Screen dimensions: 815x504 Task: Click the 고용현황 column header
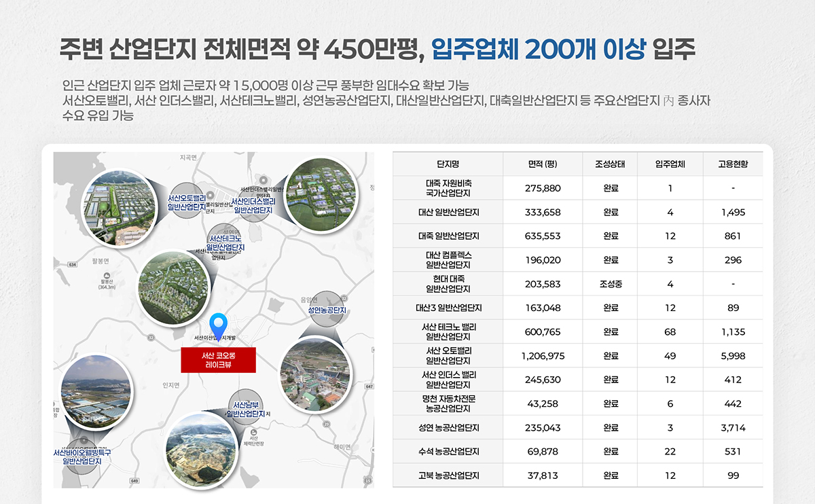tap(733, 164)
